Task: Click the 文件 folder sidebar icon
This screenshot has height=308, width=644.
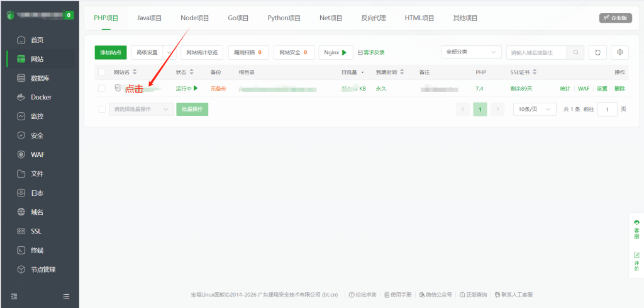Action: [21, 174]
